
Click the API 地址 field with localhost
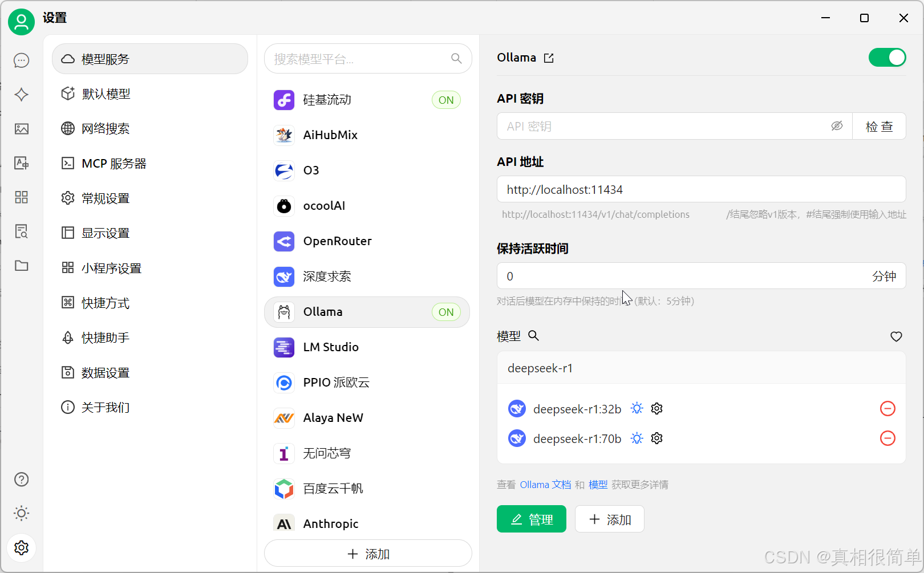point(701,189)
